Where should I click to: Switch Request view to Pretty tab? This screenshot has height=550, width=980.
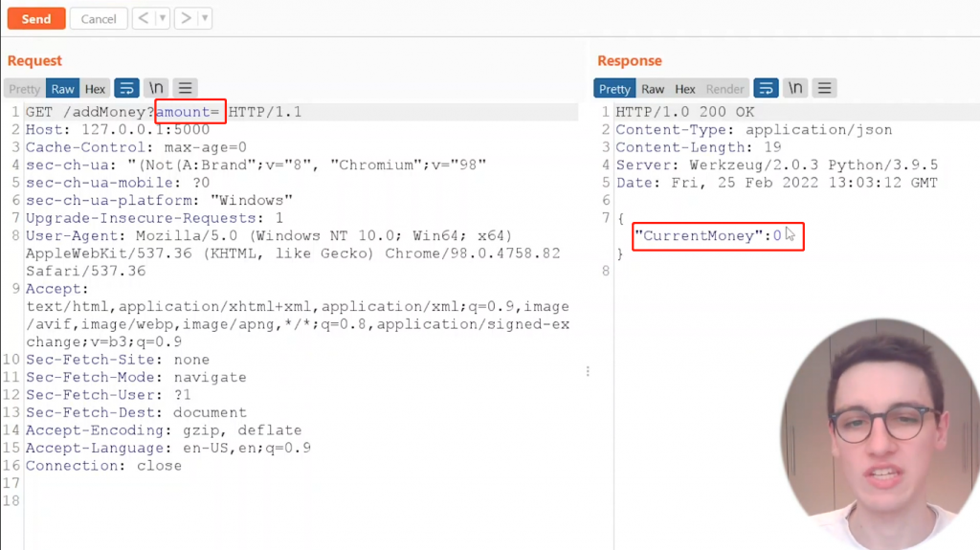25,89
